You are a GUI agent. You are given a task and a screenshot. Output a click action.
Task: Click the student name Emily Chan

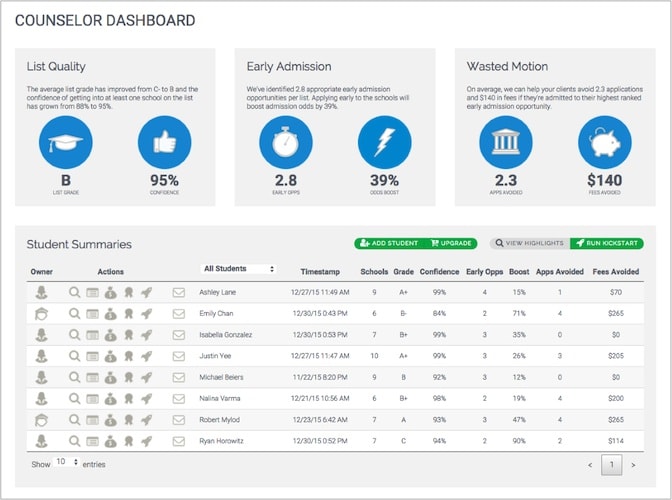pos(216,314)
